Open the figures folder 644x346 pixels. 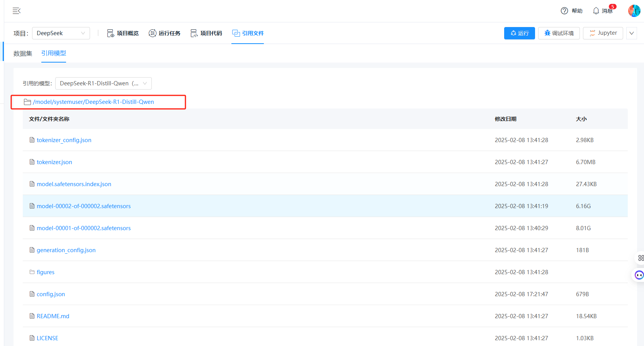[46, 272]
